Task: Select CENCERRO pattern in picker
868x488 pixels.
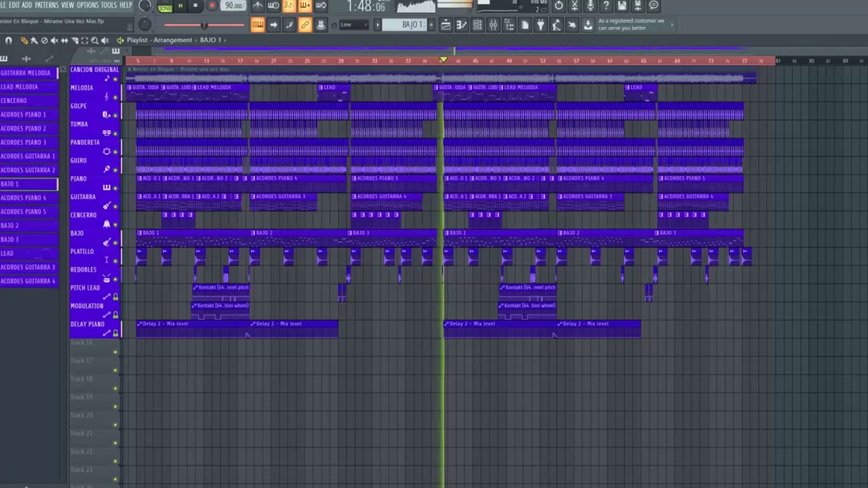Action: click(28, 100)
